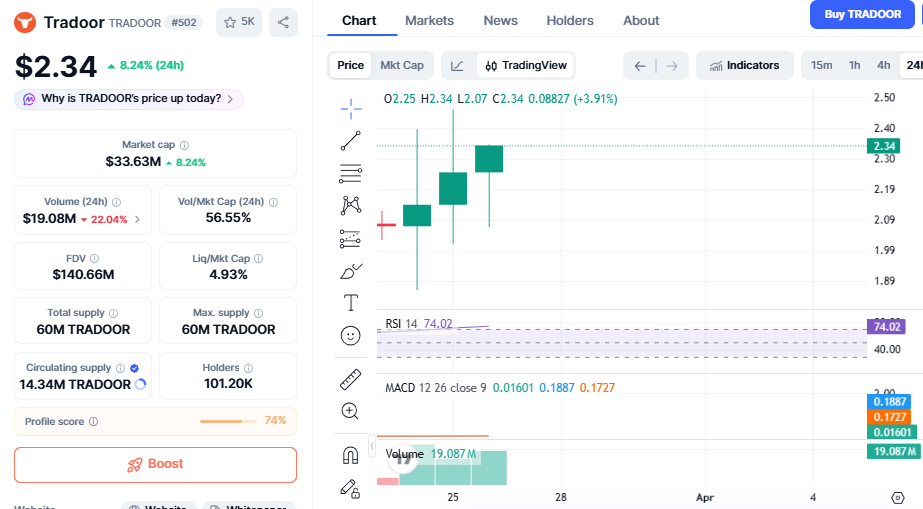Open chart settings gear icon
This screenshot has height=509, width=923.
coord(898,498)
